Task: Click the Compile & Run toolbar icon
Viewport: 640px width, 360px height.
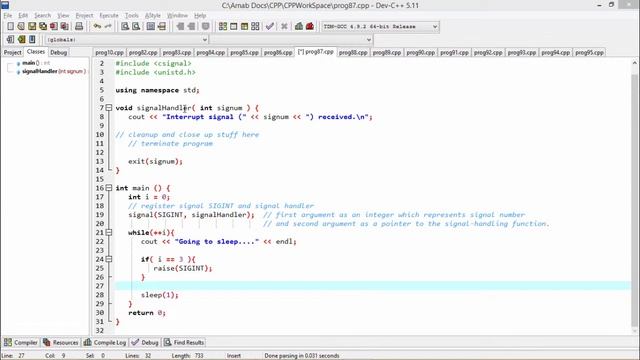Action: pyautogui.click(x=244, y=27)
